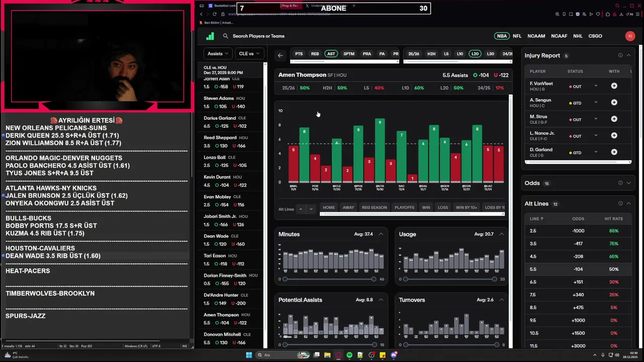Add F. VanVleet to the WITH filter

614,86
